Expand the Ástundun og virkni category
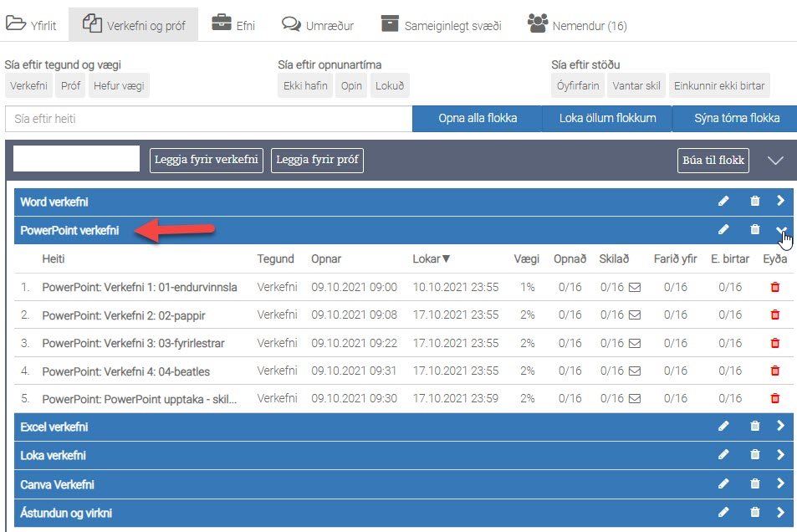This screenshot has width=797, height=532. coord(780,512)
